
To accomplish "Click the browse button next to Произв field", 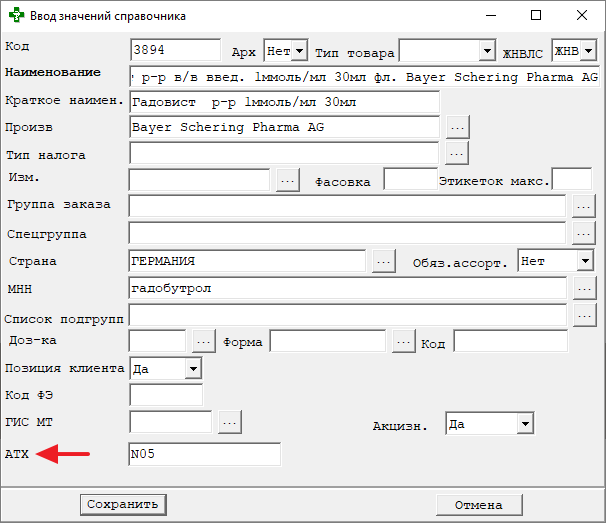I will 457,128.
